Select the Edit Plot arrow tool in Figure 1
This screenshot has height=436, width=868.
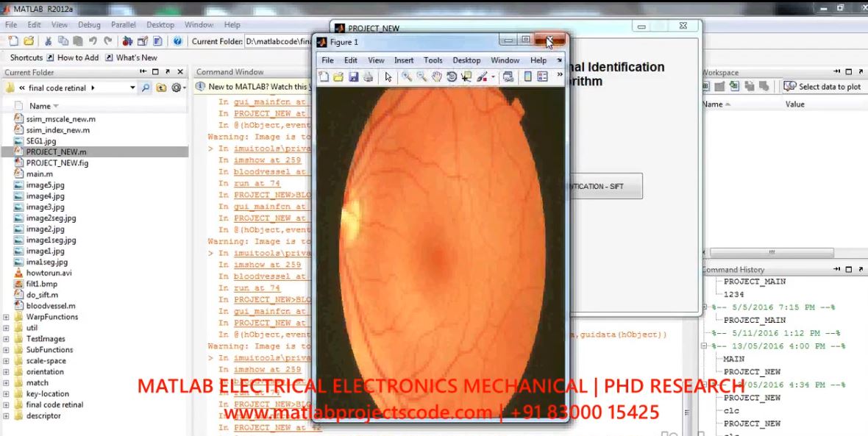388,77
